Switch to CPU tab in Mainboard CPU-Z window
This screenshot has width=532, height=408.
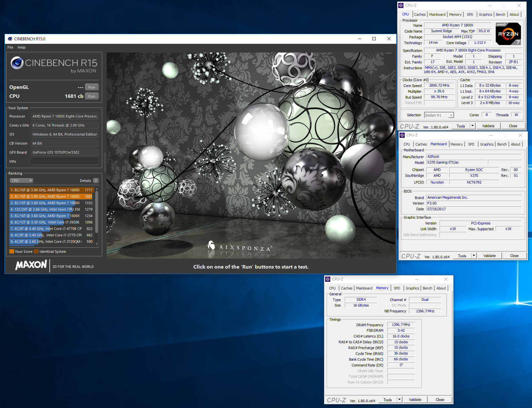407,144
